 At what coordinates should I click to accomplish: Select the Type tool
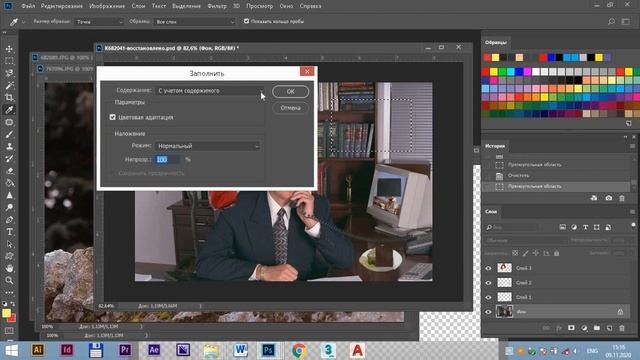9,232
